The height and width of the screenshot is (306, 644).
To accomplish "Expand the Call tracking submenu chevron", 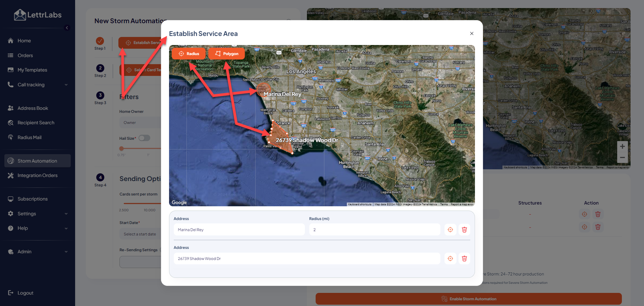I will 66,85.
